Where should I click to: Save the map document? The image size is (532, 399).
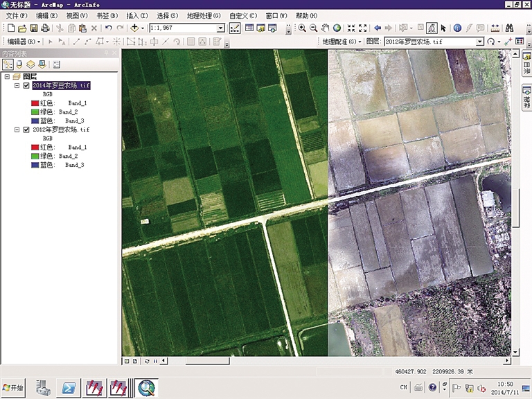(33, 28)
